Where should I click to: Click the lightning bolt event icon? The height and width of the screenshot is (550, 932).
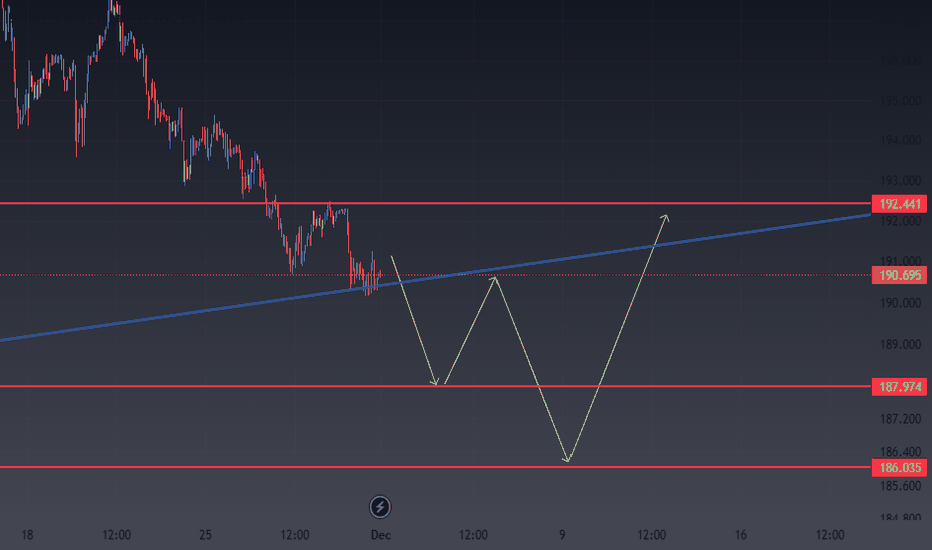(380, 507)
